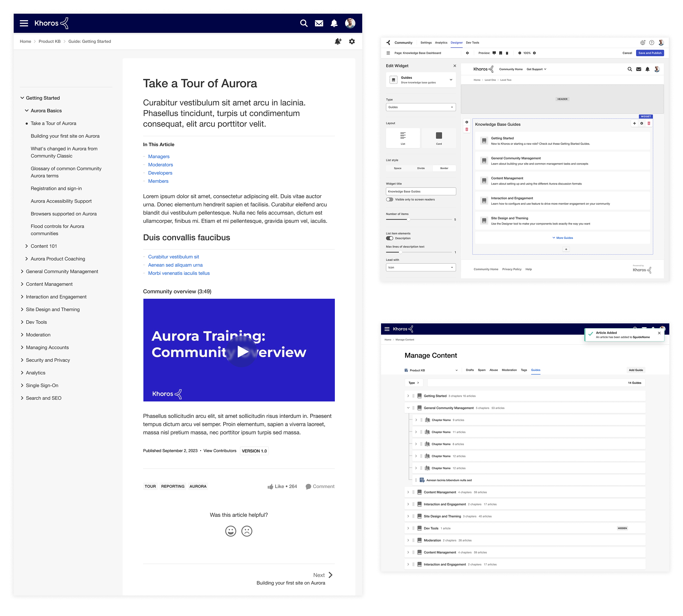Open messages via the envelope icon
Image resolution: width=683 pixels, height=616 pixels.
click(319, 23)
